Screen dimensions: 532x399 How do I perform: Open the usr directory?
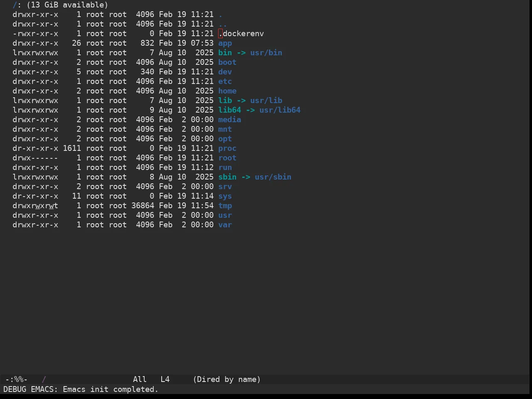[x=225, y=215]
